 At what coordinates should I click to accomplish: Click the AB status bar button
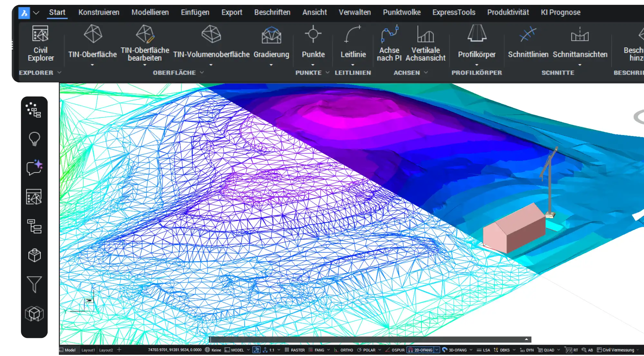coord(587,350)
